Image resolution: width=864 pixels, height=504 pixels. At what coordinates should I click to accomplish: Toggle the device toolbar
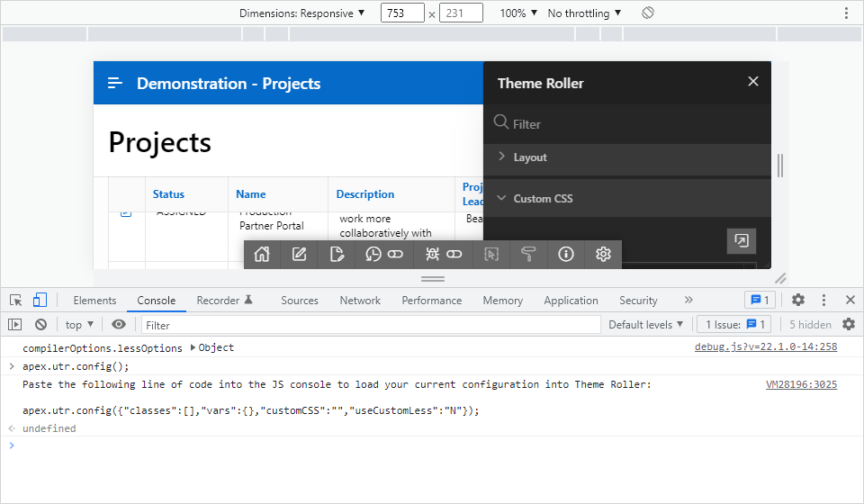pyautogui.click(x=40, y=301)
